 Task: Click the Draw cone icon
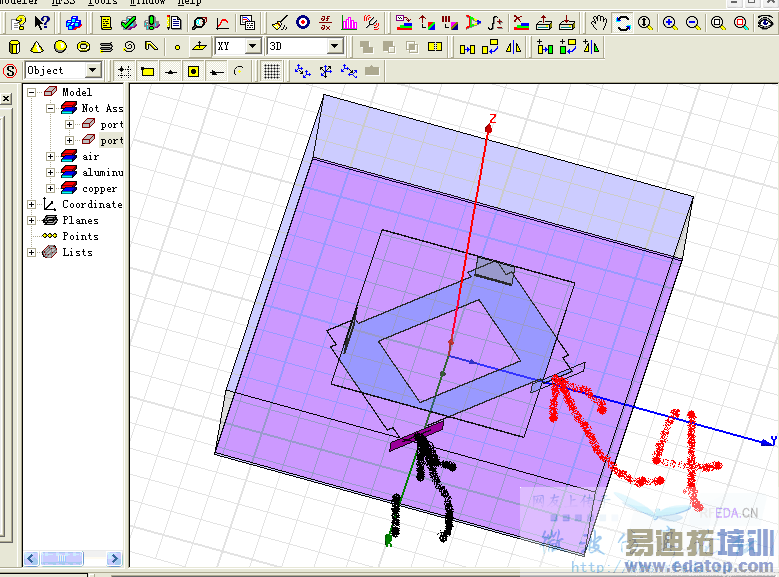pyautogui.click(x=37, y=46)
